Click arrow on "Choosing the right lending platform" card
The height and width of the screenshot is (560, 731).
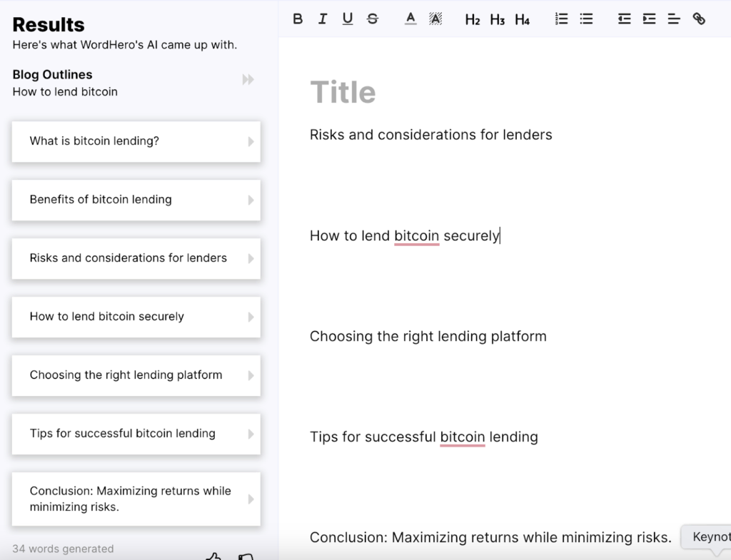(251, 375)
